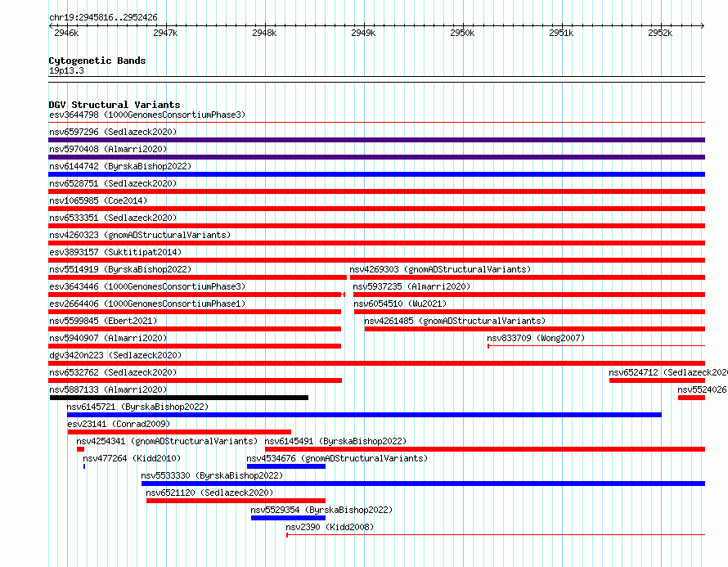Screen dimensions: 728x567
Task: Select nsv6521120 (Sedlazeck2020) label
Action: pyautogui.click(x=209, y=493)
